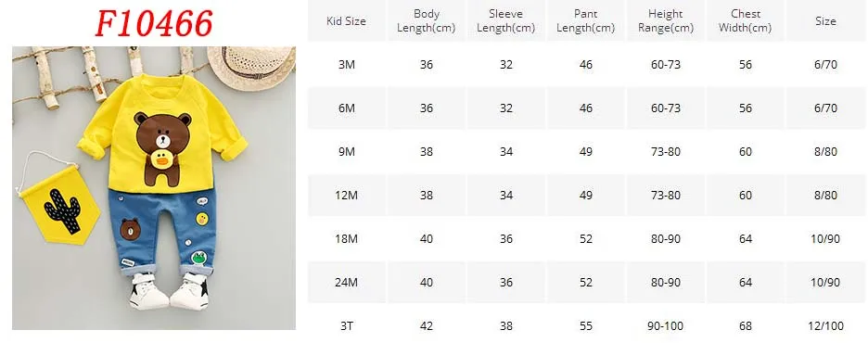
Task: Click the Chest Width(cm) column header
Action: [x=745, y=21]
